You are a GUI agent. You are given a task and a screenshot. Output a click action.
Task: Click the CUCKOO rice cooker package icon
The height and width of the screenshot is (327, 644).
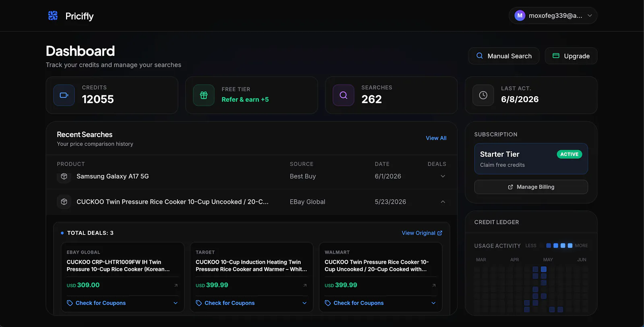[64, 202]
